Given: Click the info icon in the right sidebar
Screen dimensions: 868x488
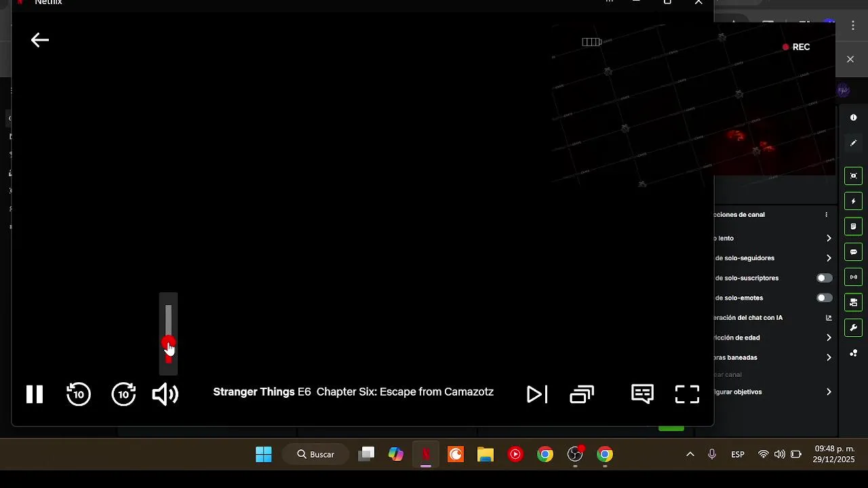Looking at the screenshot, I should [x=854, y=118].
